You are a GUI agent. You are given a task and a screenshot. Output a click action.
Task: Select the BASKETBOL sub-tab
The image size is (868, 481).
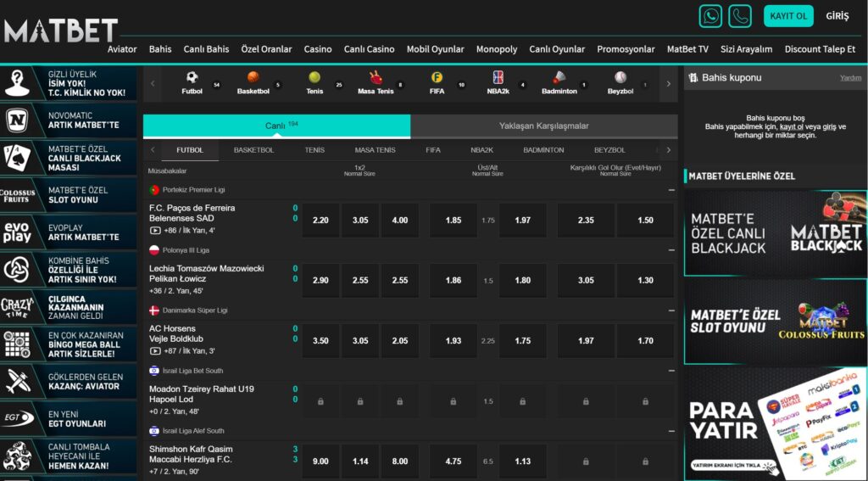tap(253, 150)
